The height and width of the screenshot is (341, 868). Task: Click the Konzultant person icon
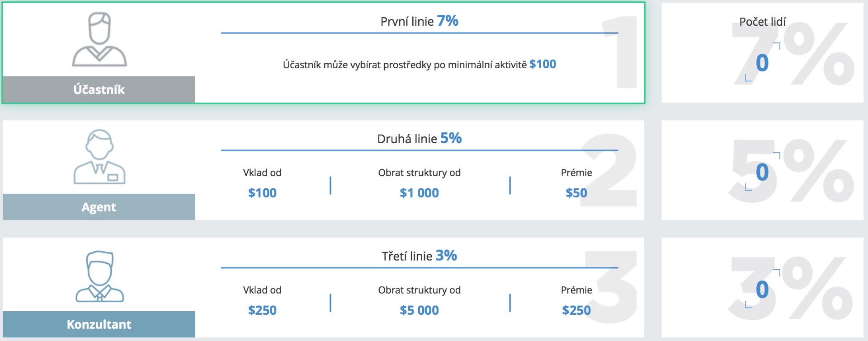99,276
